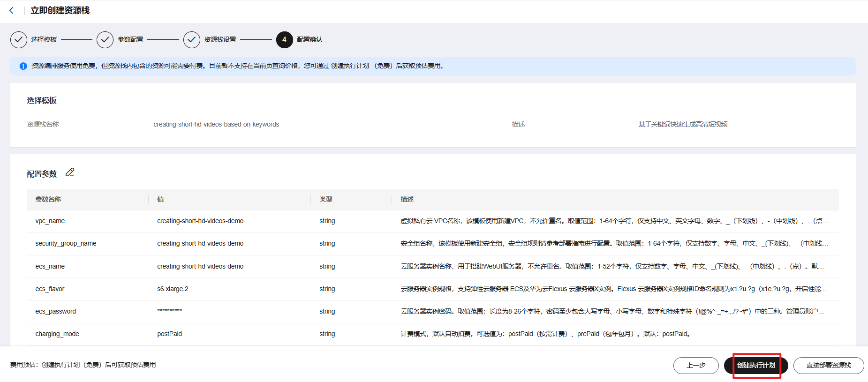Go to the 资源栈设置 step label

coord(220,40)
